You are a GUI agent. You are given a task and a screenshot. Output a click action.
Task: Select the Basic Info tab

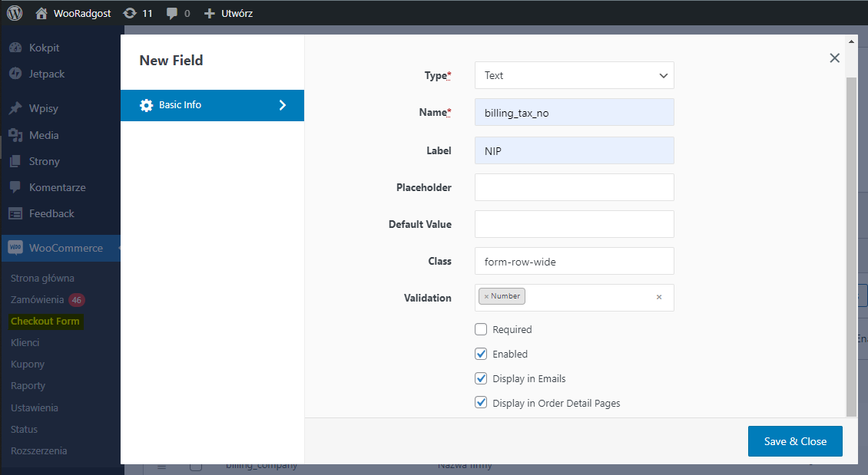pyautogui.click(x=212, y=105)
